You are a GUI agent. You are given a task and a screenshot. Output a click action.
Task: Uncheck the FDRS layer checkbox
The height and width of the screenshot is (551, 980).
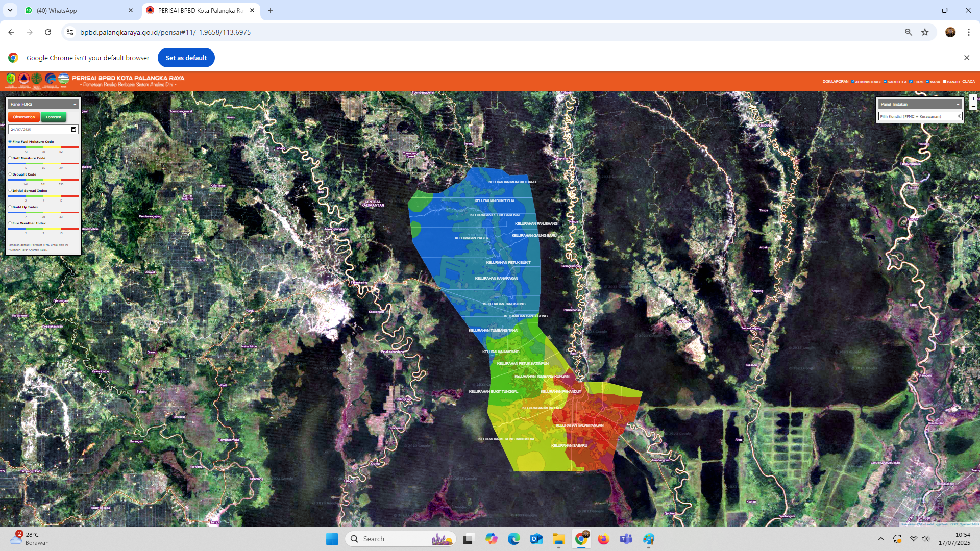click(x=911, y=81)
